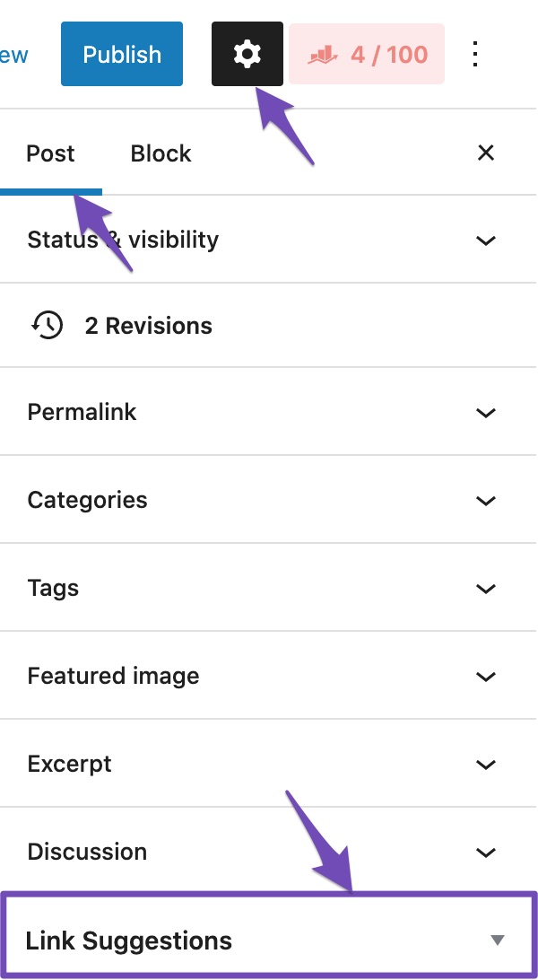
Task: Click the Publish button
Action: tap(121, 54)
